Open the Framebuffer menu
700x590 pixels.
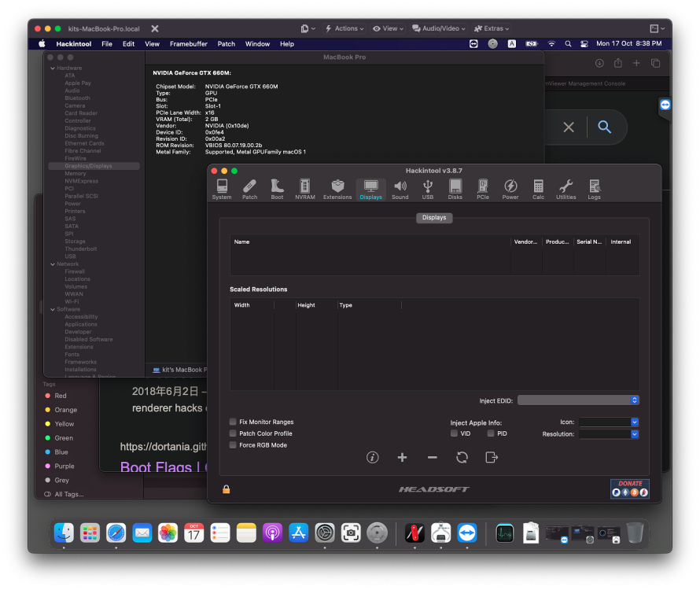tap(189, 44)
